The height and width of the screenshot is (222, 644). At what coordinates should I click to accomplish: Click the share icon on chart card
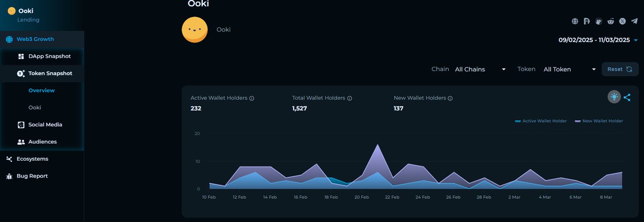(627, 97)
